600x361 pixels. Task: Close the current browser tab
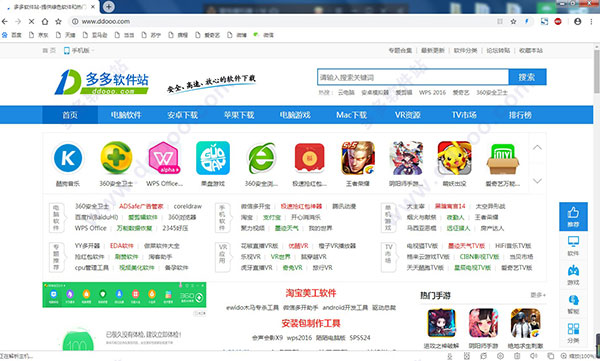(x=93, y=7)
